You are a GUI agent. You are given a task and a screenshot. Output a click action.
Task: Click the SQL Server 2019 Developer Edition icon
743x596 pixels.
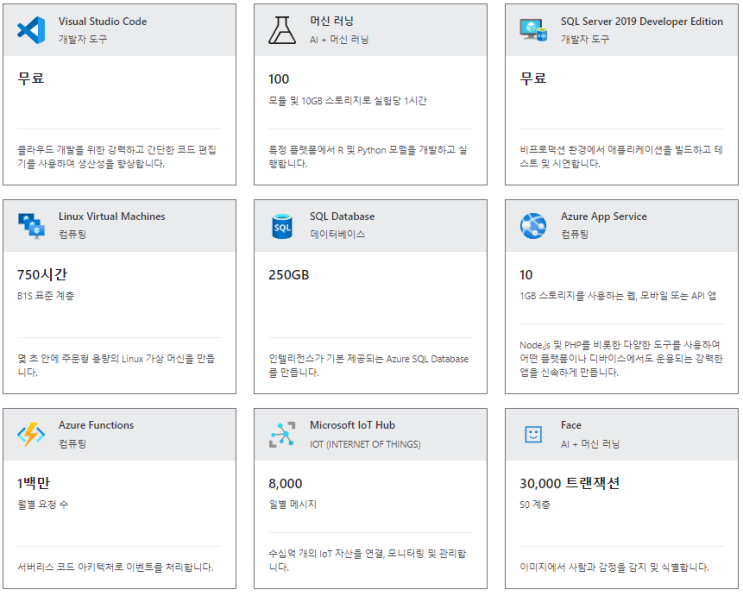pos(533,30)
